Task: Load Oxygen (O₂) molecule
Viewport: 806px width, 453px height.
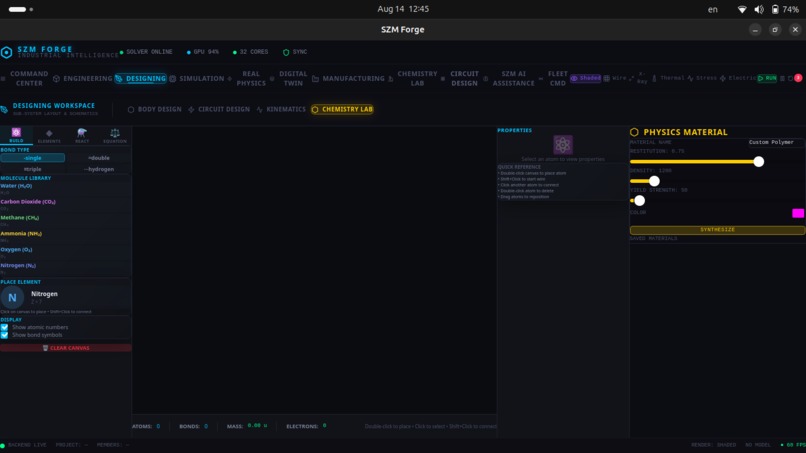Action: 65,252
